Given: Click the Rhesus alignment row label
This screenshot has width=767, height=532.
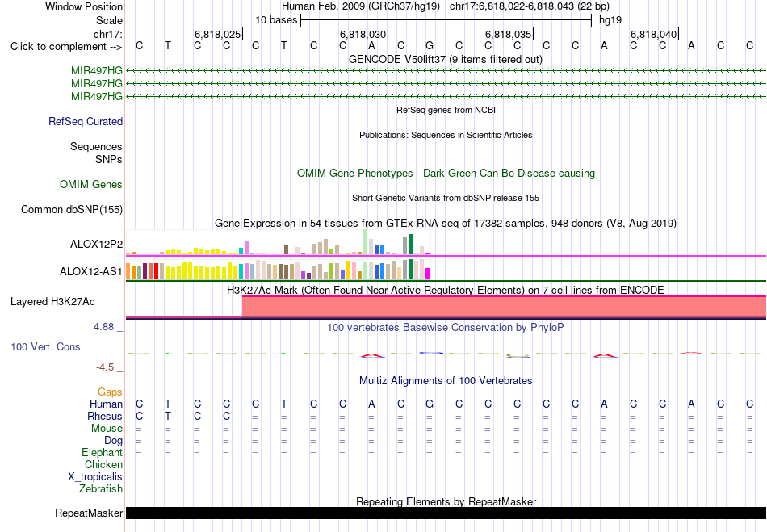Looking at the screenshot, I should click(105, 416).
